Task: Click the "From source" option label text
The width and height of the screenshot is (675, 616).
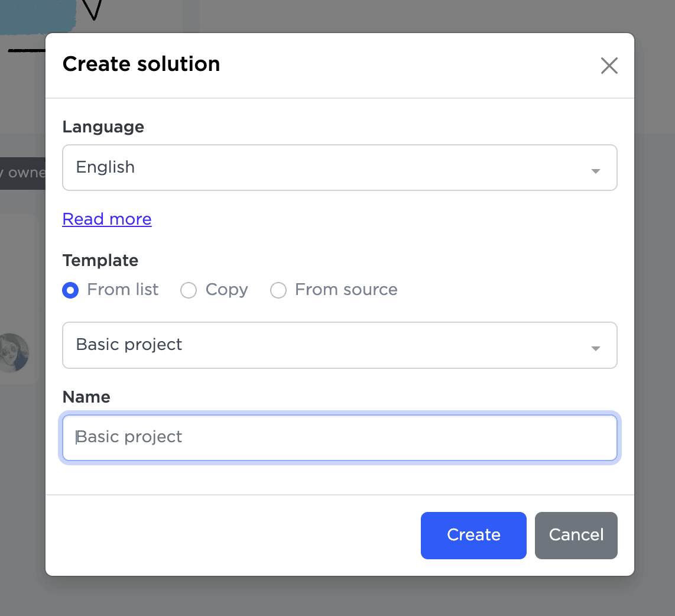Action: 346,290
